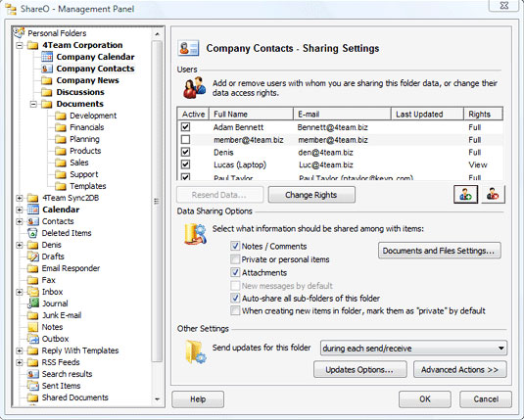Toggle the Attachments checkbox
Viewport: 524px width, 420px height.
tap(235, 272)
